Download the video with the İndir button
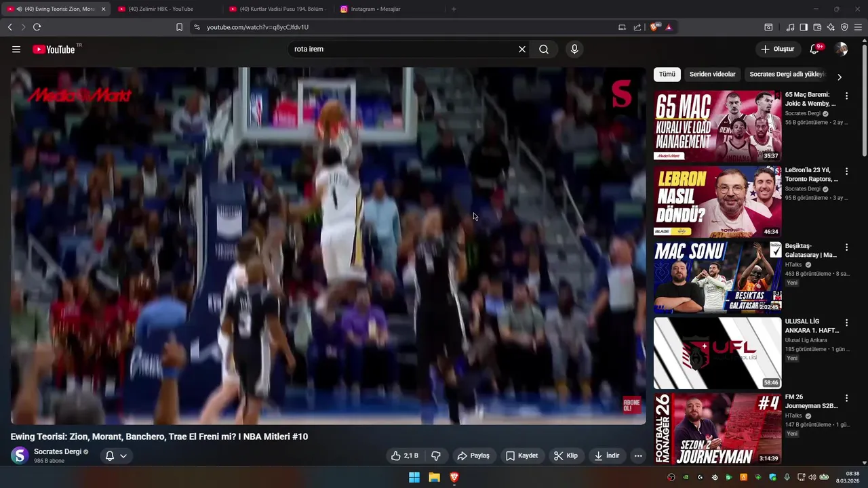 tap(607, 455)
